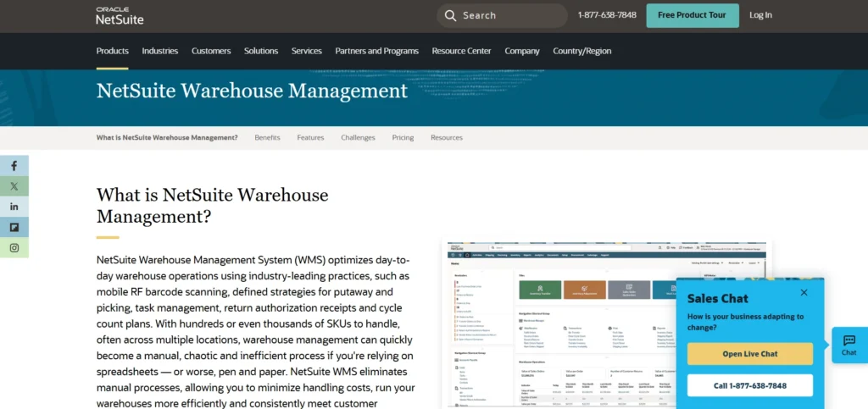868x409 pixels.
Task: Click Open Live Chat button
Action: (x=750, y=354)
